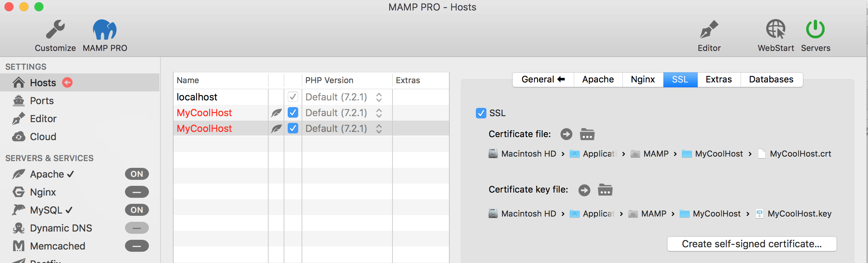Click the green Servers power icon
868x263 pixels.
[x=815, y=30]
